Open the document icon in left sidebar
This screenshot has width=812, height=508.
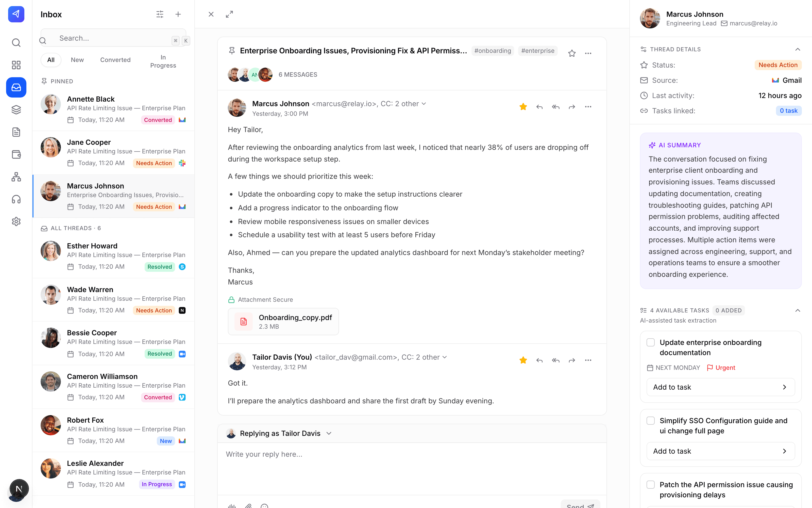click(x=16, y=132)
